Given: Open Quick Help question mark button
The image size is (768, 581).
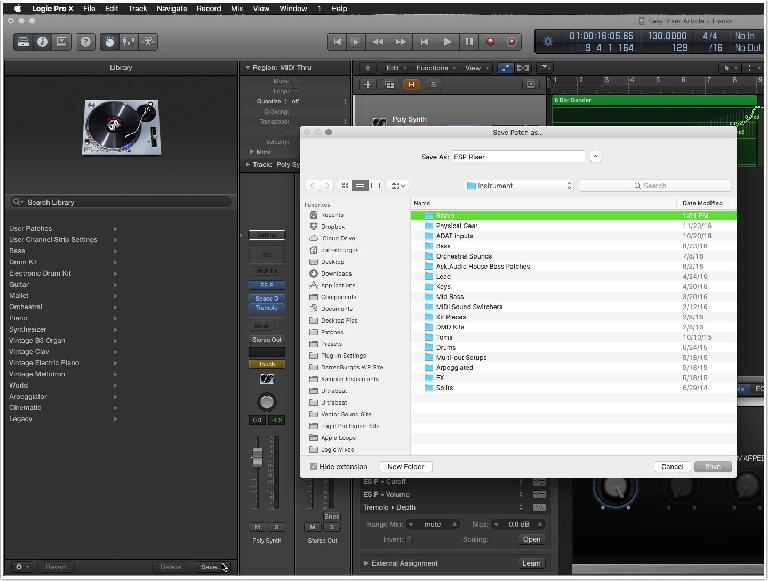Looking at the screenshot, I should (x=86, y=42).
